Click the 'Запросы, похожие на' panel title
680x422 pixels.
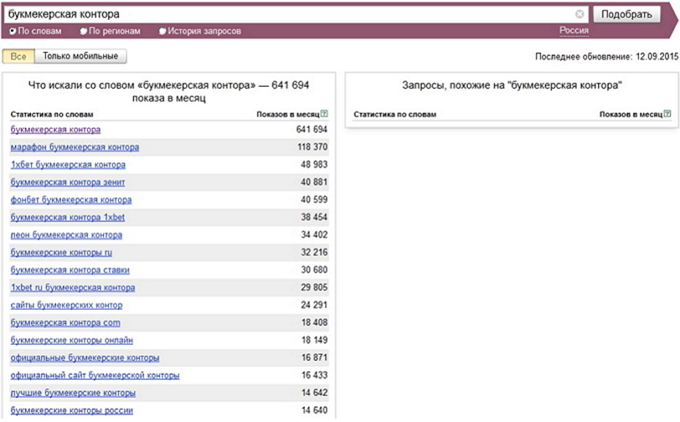pos(512,85)
